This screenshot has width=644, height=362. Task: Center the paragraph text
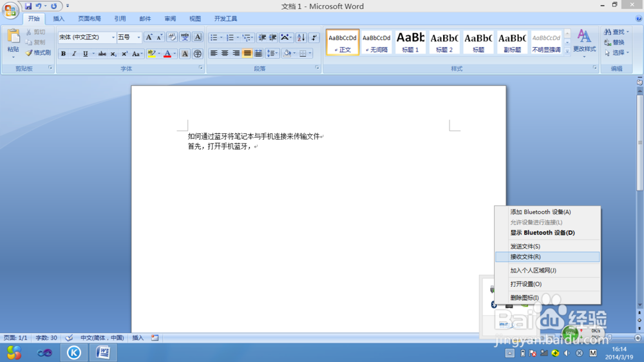pos(225,53)
